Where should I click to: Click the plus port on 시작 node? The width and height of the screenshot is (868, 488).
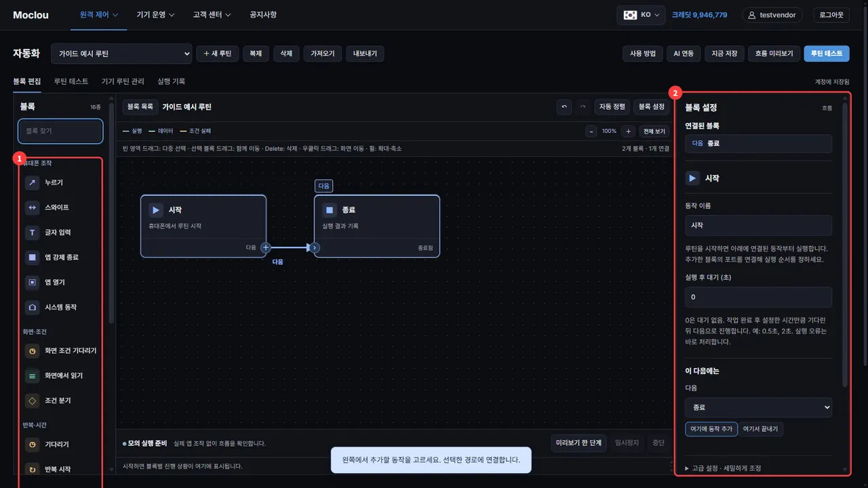coord(266,247)
